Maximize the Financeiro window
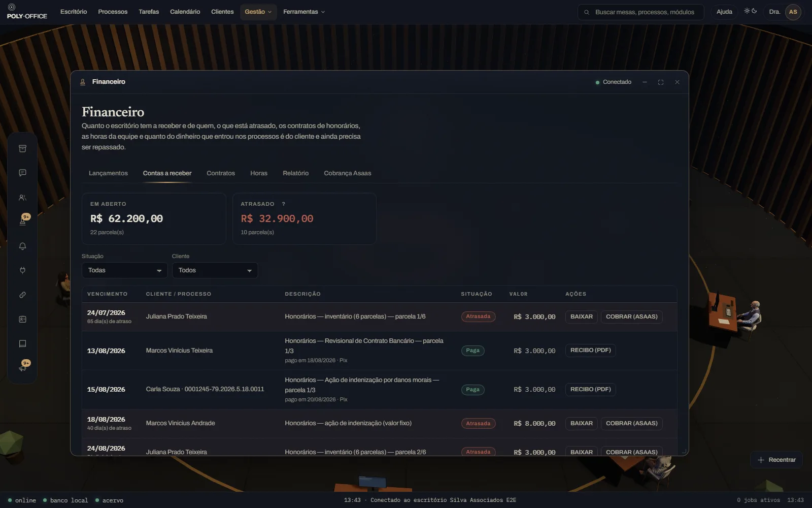Viewport: 812px width, 508px height. pyautogui.click(x=661, y=82)
